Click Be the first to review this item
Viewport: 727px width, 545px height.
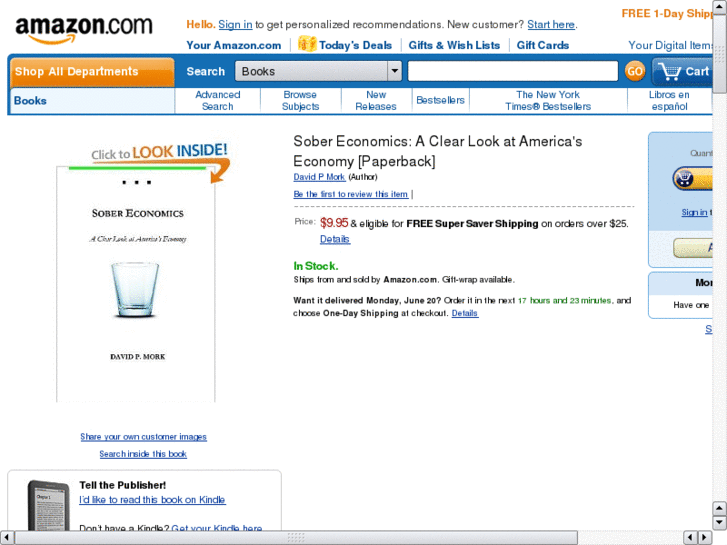coord(351,194)
